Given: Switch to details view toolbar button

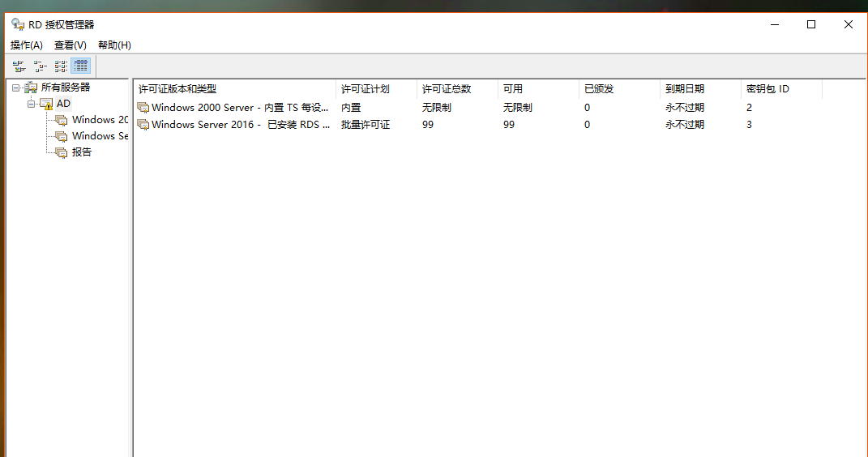Looking at the screenshot, I should click(x=81, y=66).
